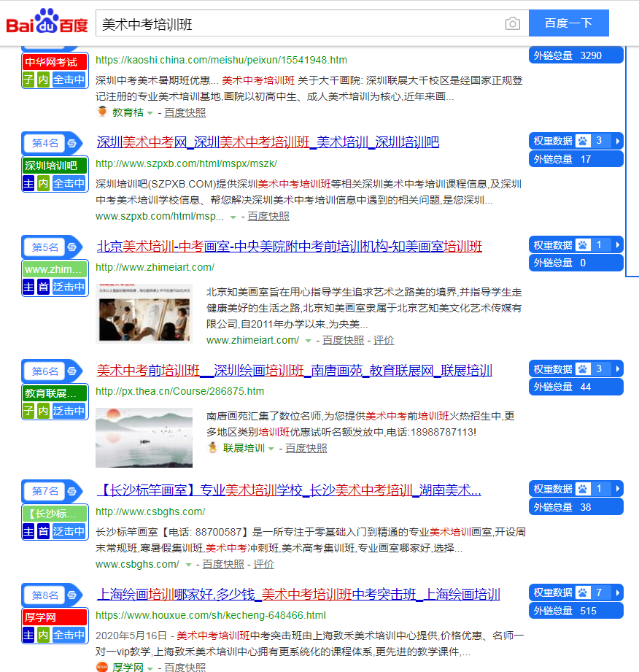Expand 权重数据 arrow for 第4名 result
Image resolution: width=639 pixels, height=672 pixels.
coord(618,141)
